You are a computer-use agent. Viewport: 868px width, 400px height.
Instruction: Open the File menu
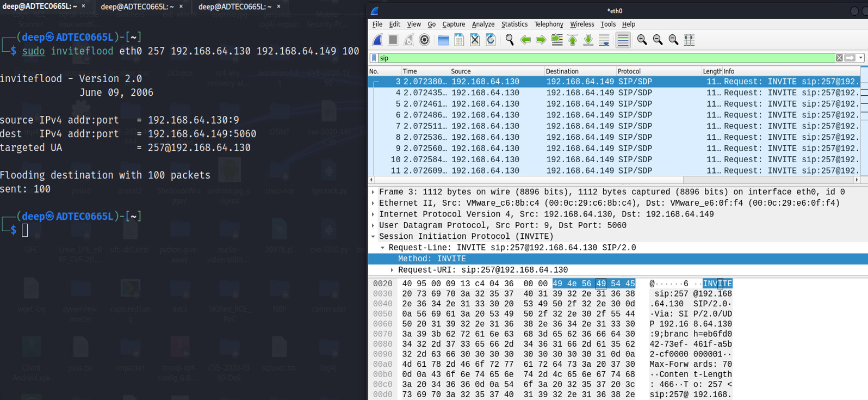point(377,24)
